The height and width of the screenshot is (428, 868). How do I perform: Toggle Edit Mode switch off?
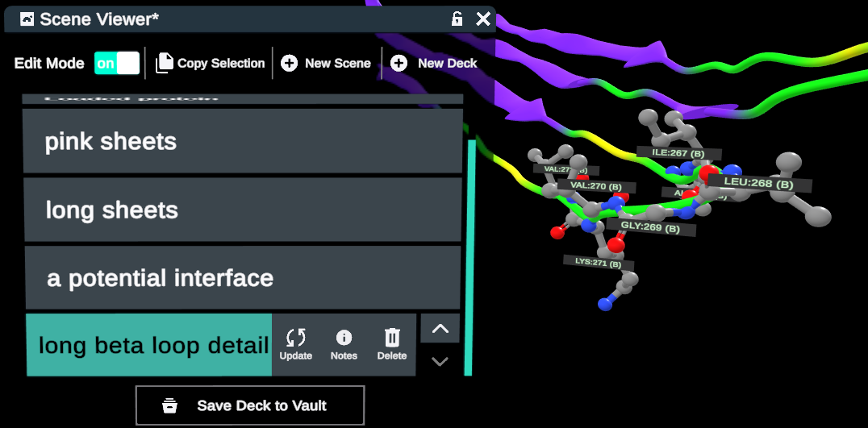[x=117, y=63]
